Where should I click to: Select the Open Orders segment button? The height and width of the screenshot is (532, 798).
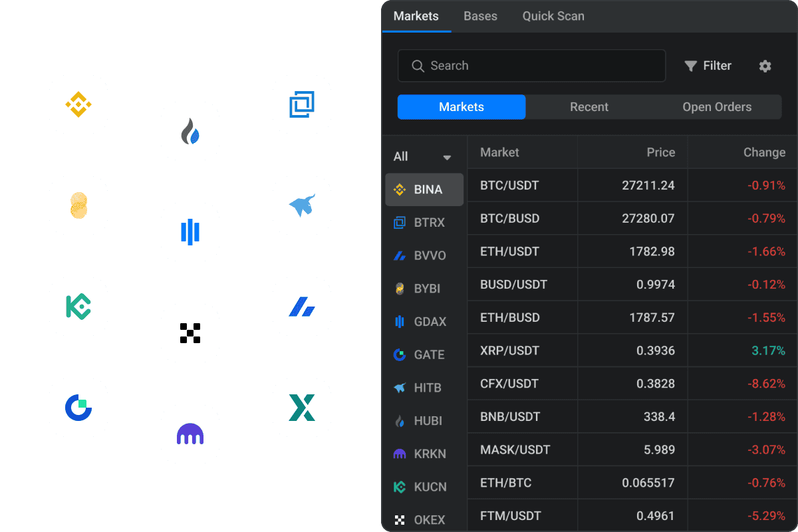(x=717, y=107)
